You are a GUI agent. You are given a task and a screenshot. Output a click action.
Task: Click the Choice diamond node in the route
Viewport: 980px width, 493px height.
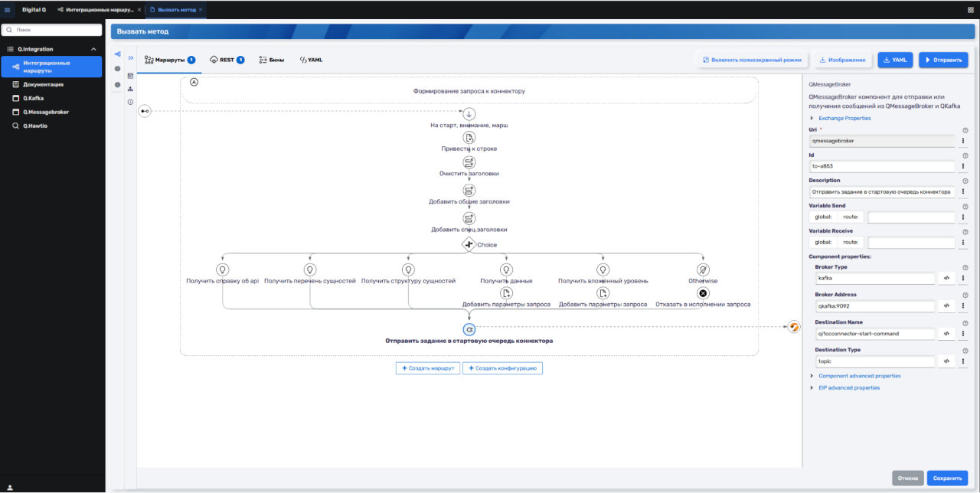tap(469, 244)
